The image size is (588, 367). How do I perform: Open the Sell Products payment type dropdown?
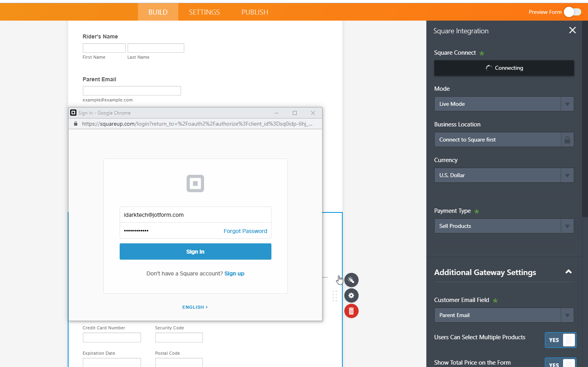coord(504,226)
